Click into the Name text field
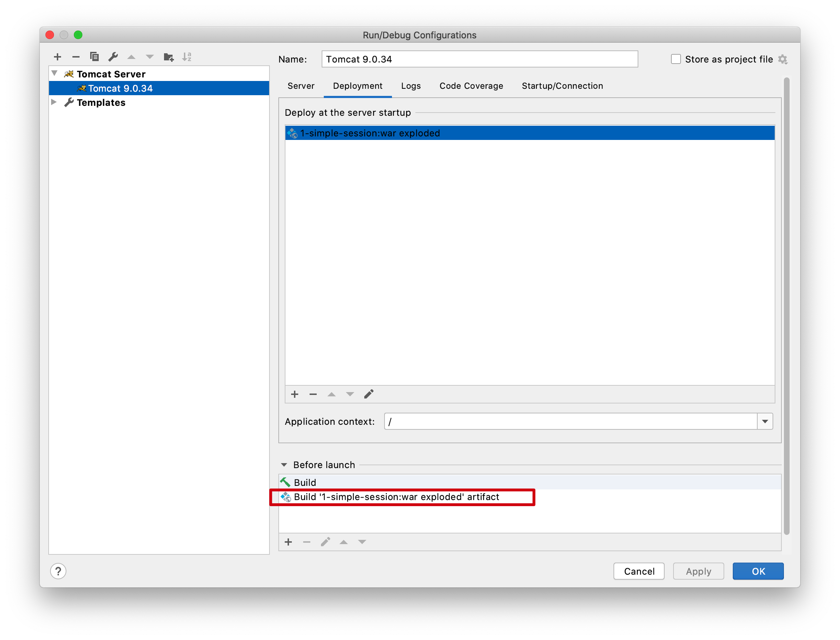The height and width of the screenshot is (640, 840). 479,59
